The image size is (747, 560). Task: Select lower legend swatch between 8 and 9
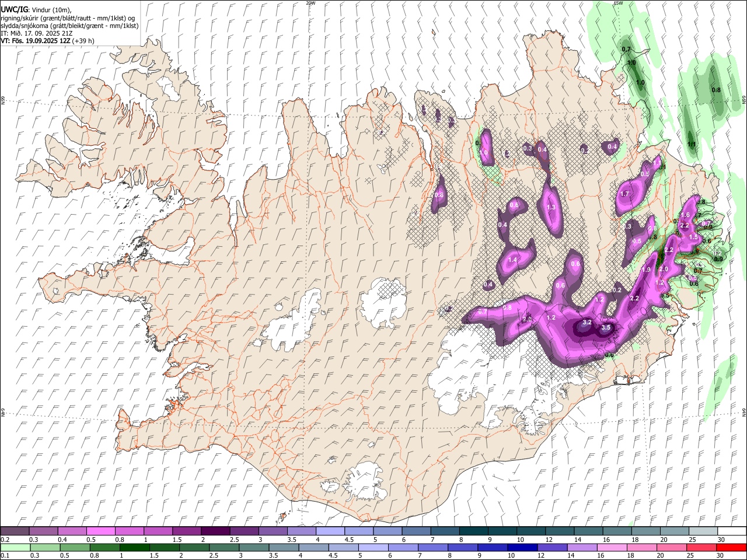[x=463, y=547]
